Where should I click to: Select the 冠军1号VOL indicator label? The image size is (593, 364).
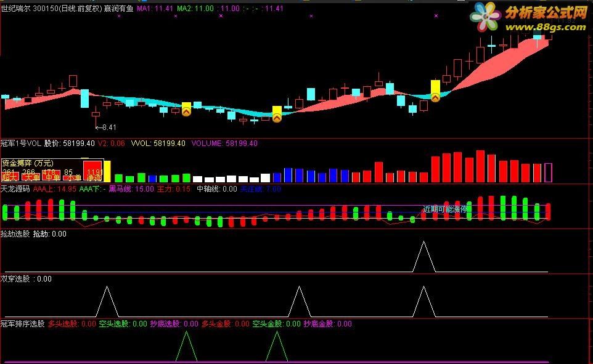click(21, 144)
